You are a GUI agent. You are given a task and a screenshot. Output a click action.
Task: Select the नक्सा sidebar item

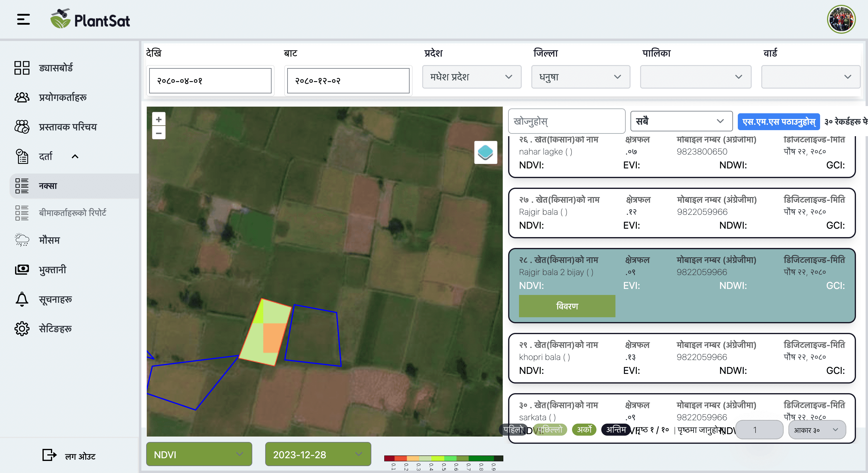[48, 186]
